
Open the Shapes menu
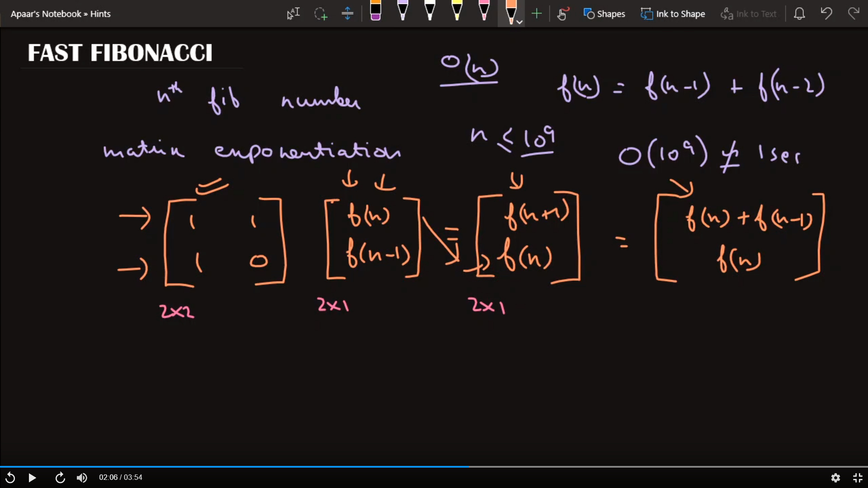pos(604,14)
